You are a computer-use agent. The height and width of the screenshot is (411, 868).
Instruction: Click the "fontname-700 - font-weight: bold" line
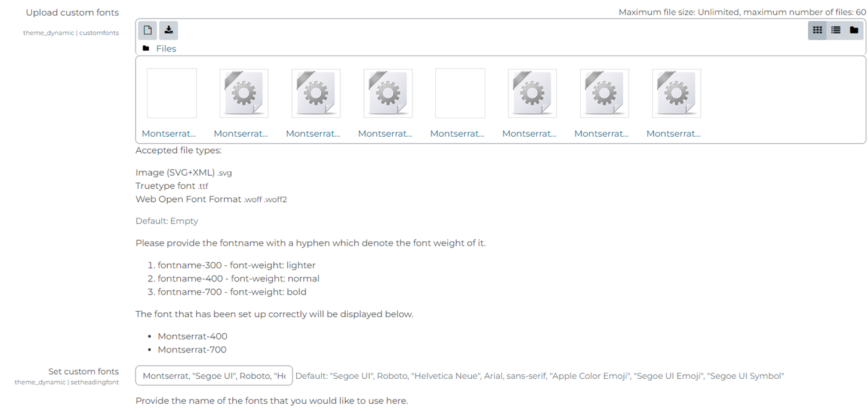click(x=232, y=292)
